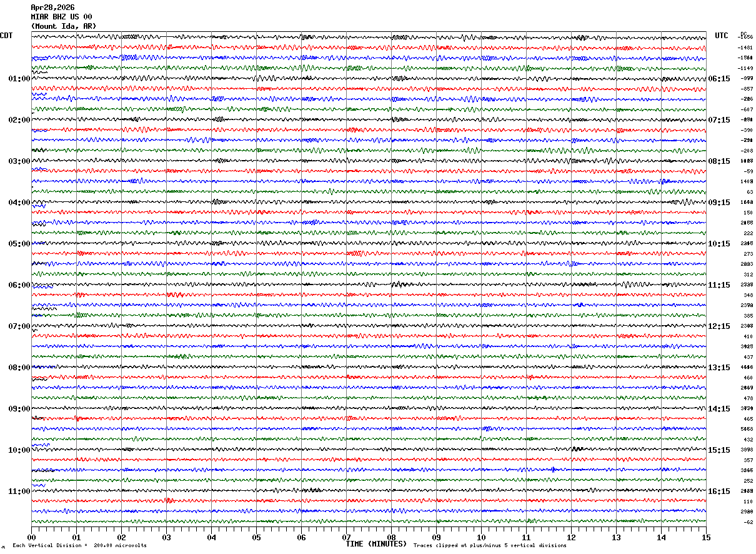The height and width of the screenshot is (554, 756).
Task: Select the 03:00 CDT row label
Action: point(19,161)
